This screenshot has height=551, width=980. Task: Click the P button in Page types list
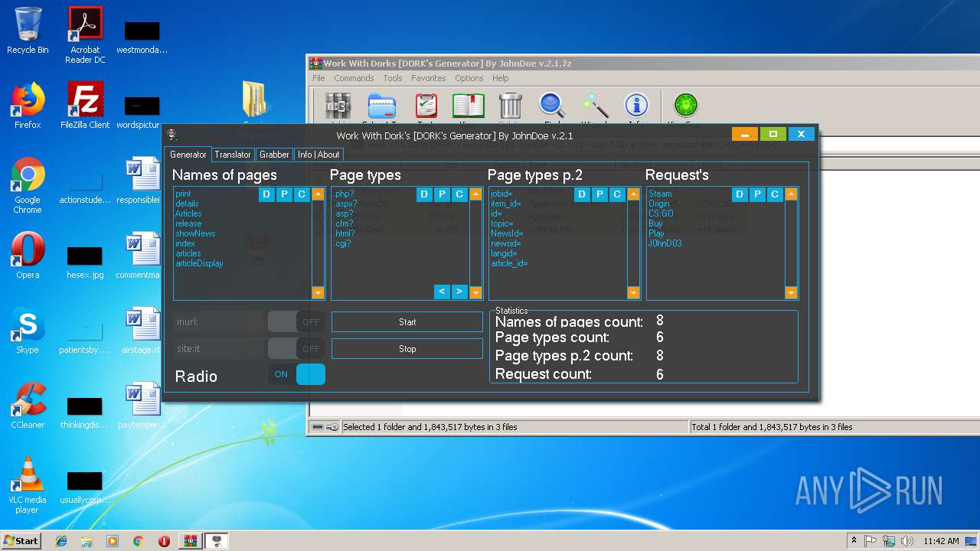[x=442, y=194]
